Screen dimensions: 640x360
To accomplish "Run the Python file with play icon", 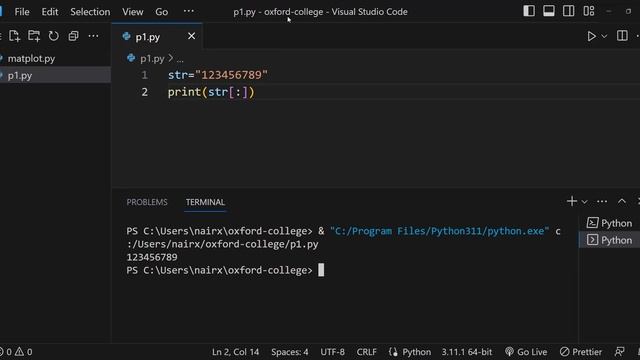I will 591,36.
